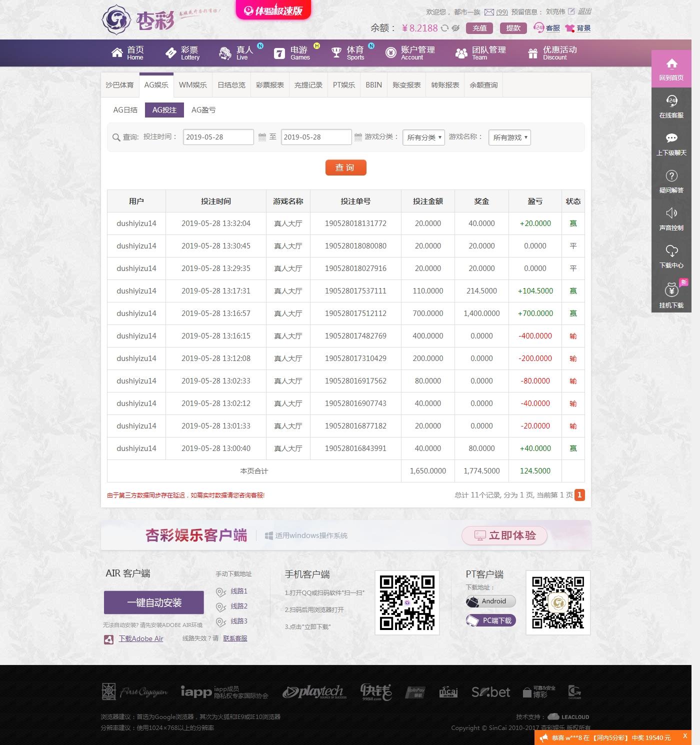Select the AG盈亏 sub-tab

[203, 110]
